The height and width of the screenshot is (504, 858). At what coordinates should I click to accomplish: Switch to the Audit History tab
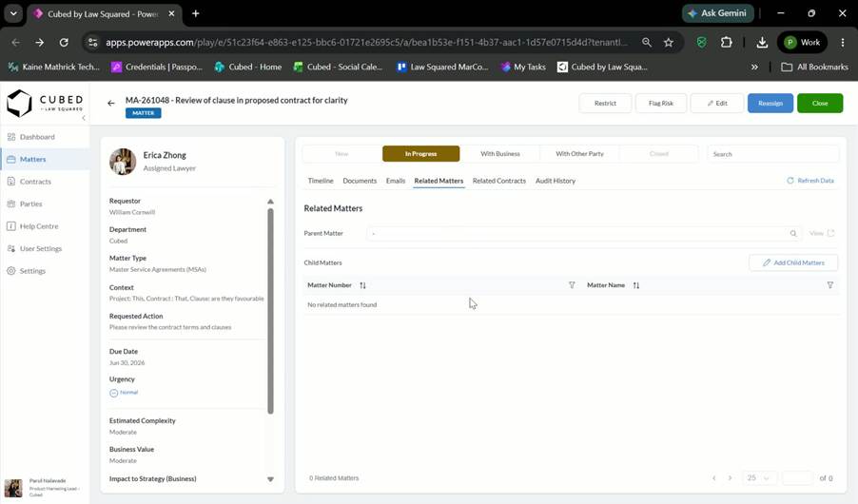click(x=556, y=181)
